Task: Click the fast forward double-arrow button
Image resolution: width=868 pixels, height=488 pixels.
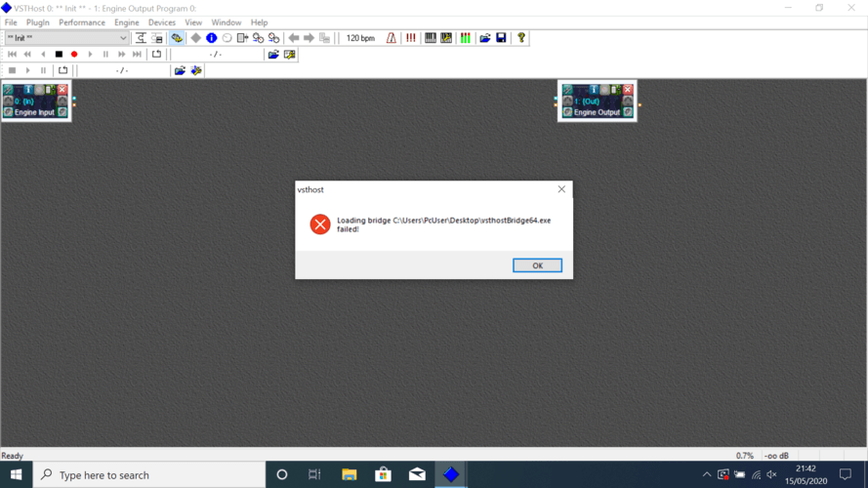Action: (121, 55)
